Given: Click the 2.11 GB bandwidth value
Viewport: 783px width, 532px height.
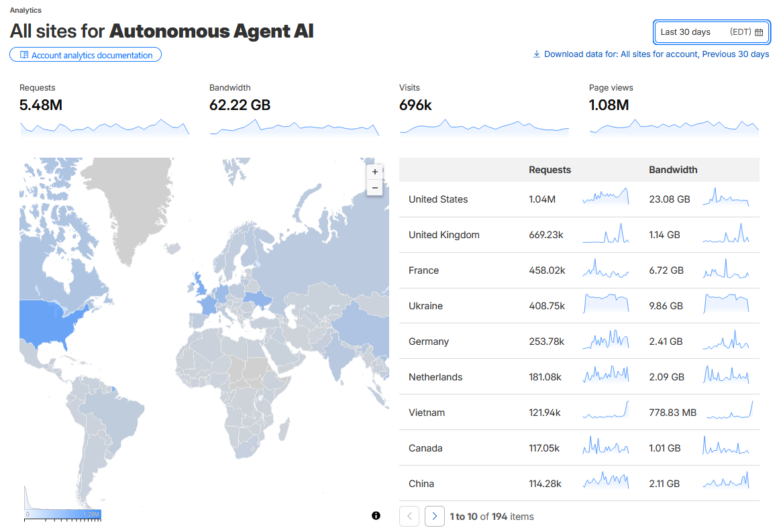Looking at the screenshot, I should [x=664, y=484].
